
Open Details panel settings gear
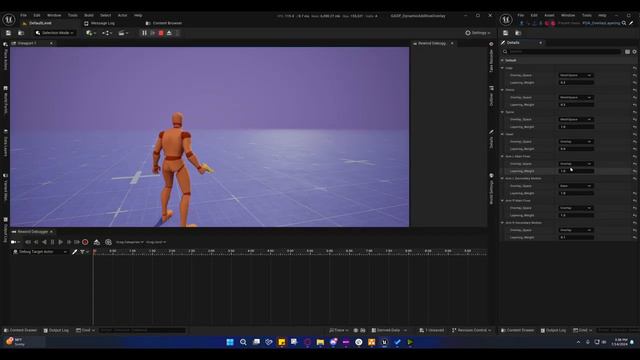coord(634,52)
